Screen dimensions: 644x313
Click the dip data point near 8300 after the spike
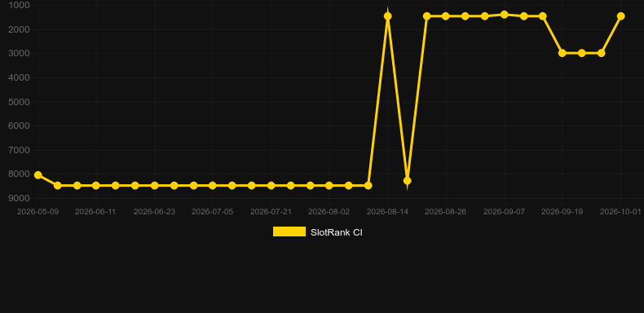coord(408,181)
